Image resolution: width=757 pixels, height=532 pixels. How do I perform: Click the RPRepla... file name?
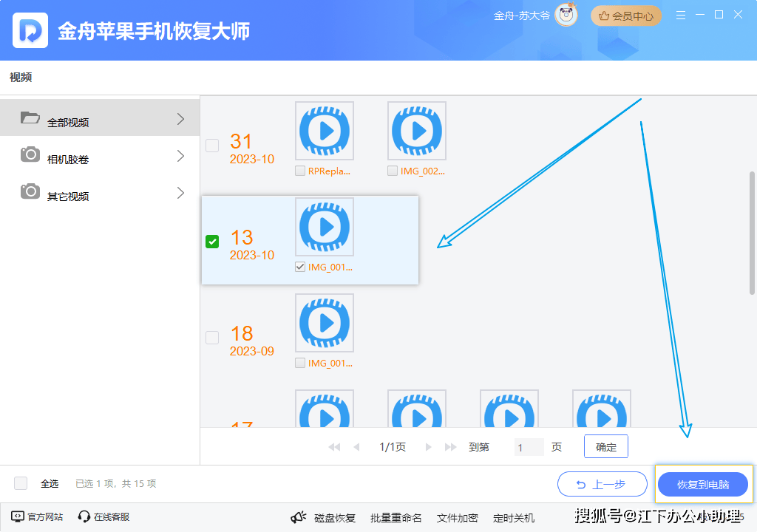[x=329, y=171]
